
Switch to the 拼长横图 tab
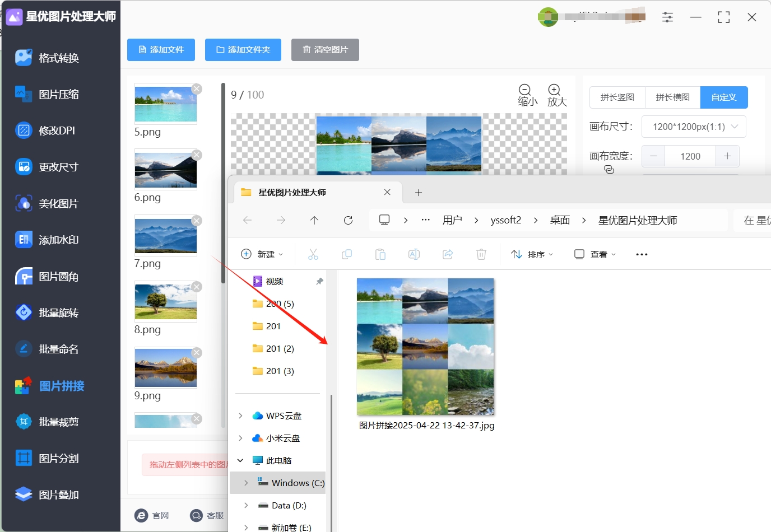672,97
